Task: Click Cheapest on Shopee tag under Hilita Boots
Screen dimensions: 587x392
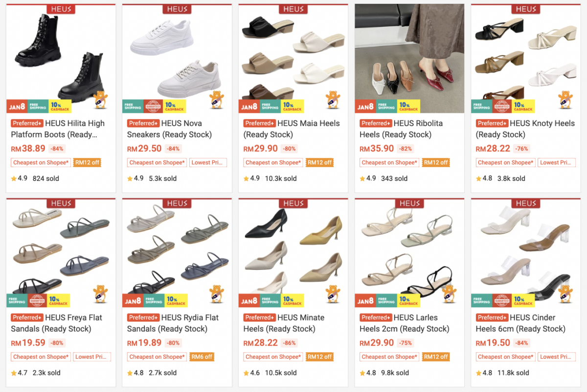Action: point(41,163)
